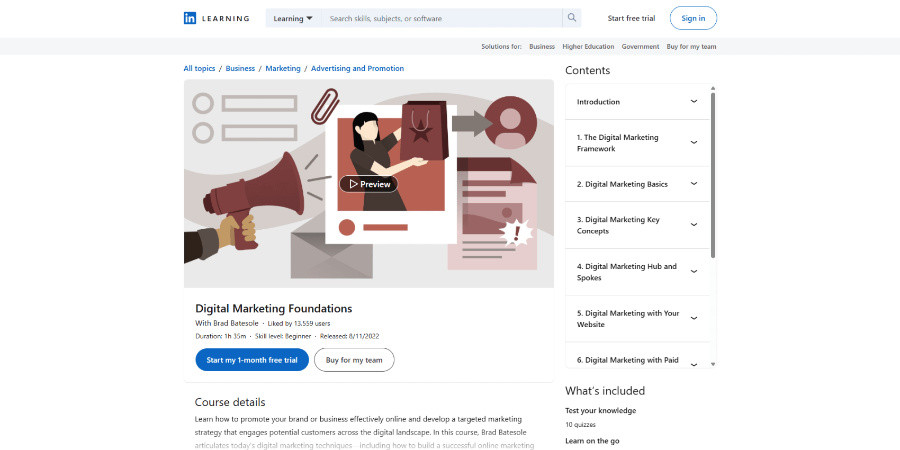The width and height of the screenshot is (900, 450).
Task: Open the Government solutions link
Action: 641,46
